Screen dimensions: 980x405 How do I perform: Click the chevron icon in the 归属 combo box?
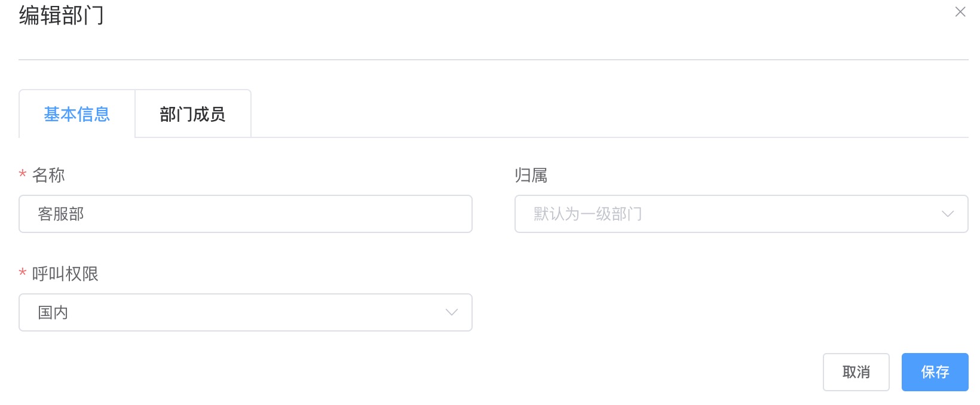click(948, 214)
